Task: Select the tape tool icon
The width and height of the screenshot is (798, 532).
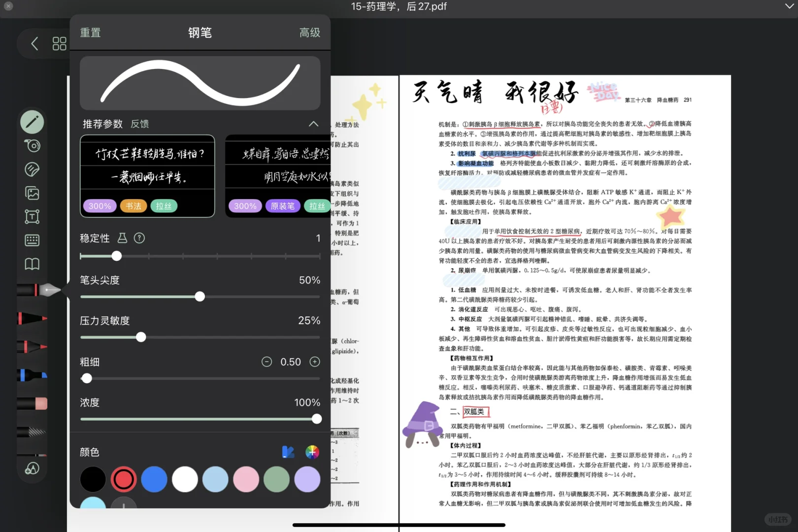Action: pos(32,146)
